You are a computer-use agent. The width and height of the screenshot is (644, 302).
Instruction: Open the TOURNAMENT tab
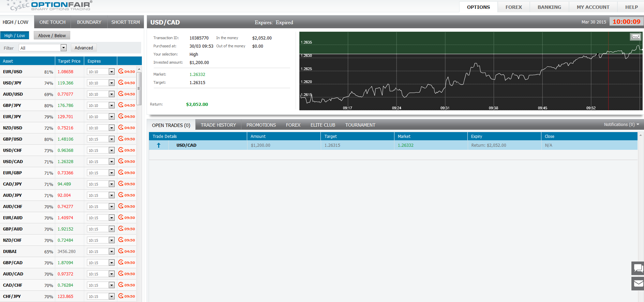pyautogui.click(x=360, y=125)
